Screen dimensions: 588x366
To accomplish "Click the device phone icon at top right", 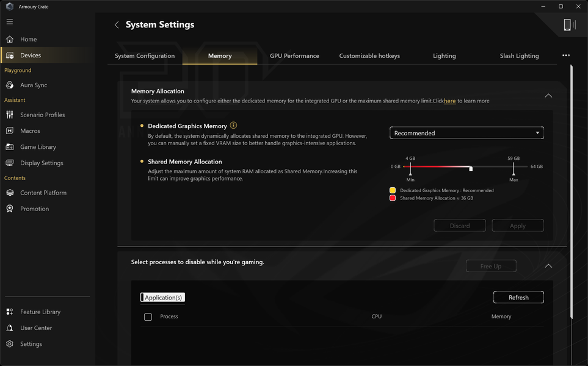I will click(x=567, y=25).
